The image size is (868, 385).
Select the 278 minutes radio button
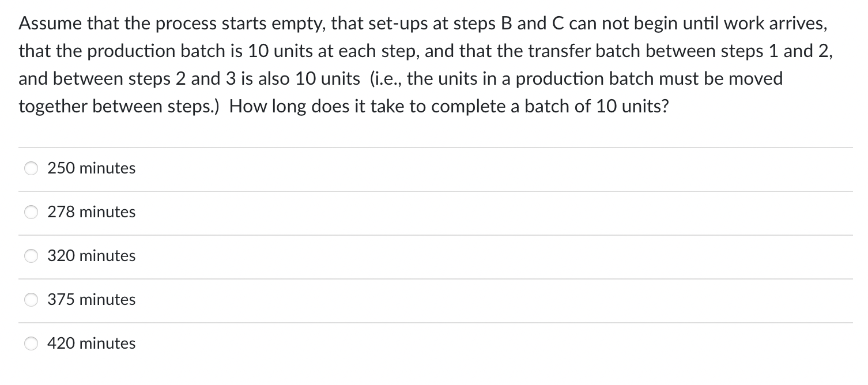pyautogui.click(x=31, y=212)
